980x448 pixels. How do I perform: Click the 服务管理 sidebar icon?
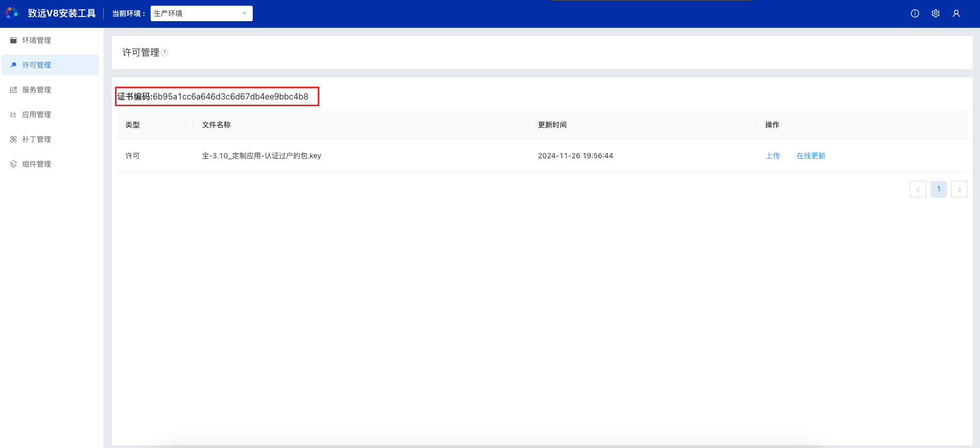coord(13,90)
